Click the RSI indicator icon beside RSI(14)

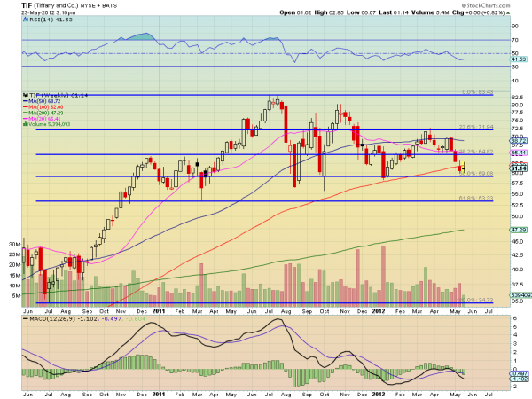tap(26, 20)
